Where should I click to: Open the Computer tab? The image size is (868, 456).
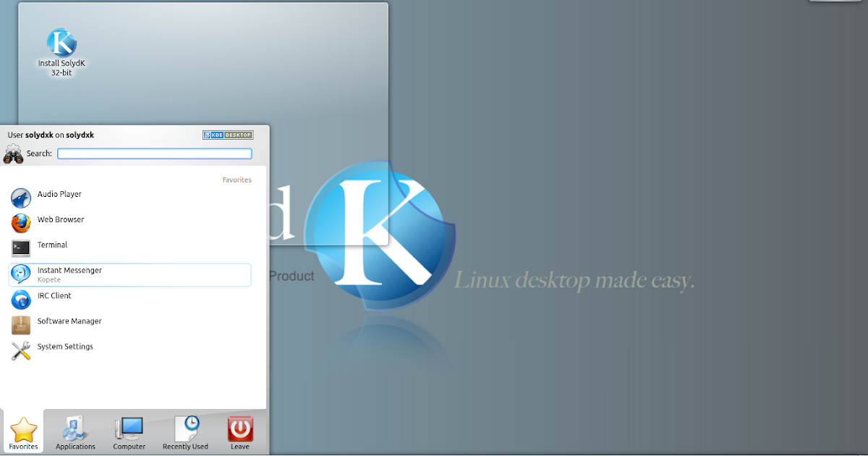(129, 434)
